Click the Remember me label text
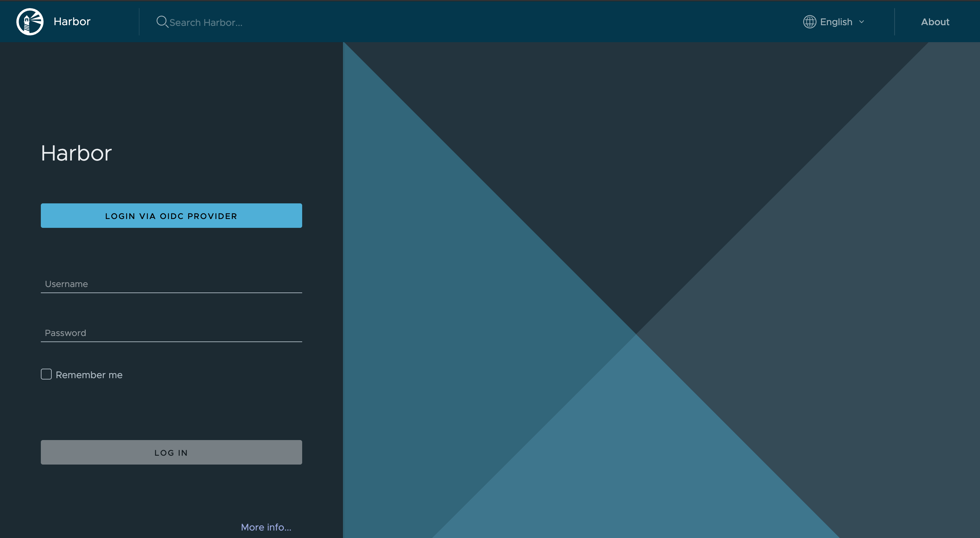 tap(89, 375)
